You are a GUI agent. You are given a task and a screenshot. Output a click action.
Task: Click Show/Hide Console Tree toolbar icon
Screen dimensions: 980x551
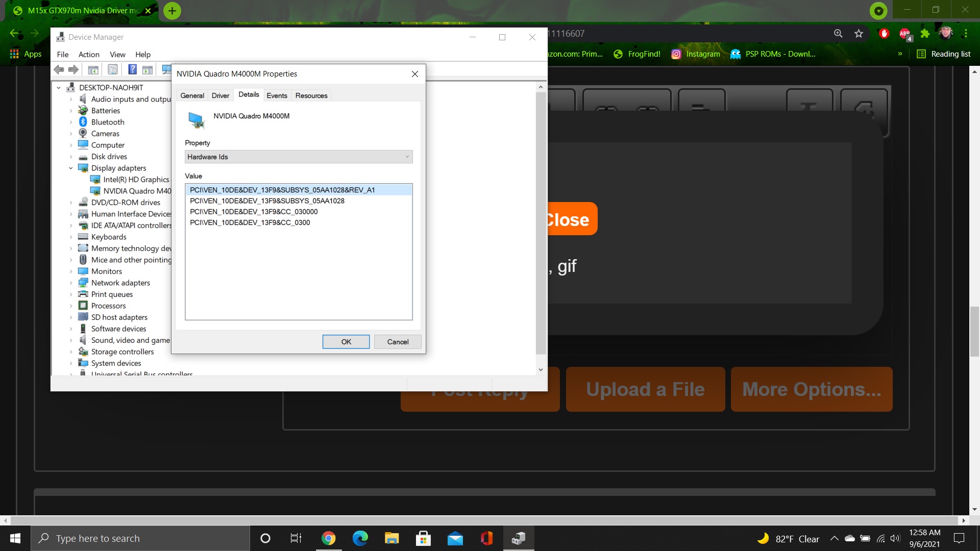coord(93,69)
